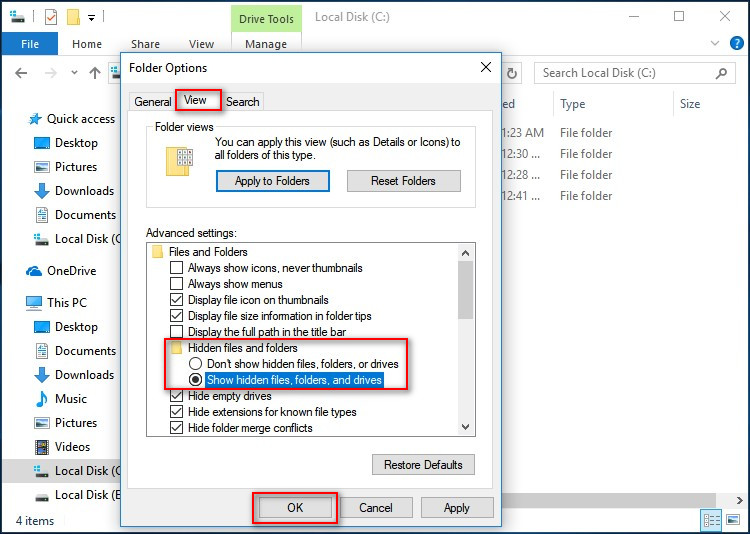Click the Desktop icon under Quick access

(x=42, y=143)
